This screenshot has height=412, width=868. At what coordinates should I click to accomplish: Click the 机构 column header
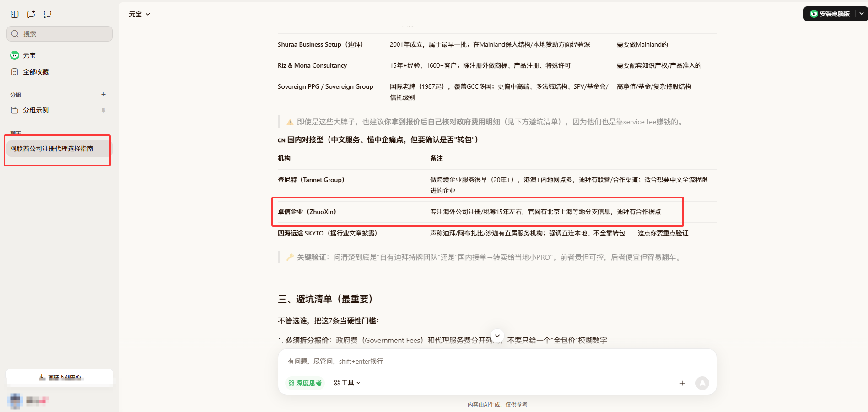click(284, 158)
